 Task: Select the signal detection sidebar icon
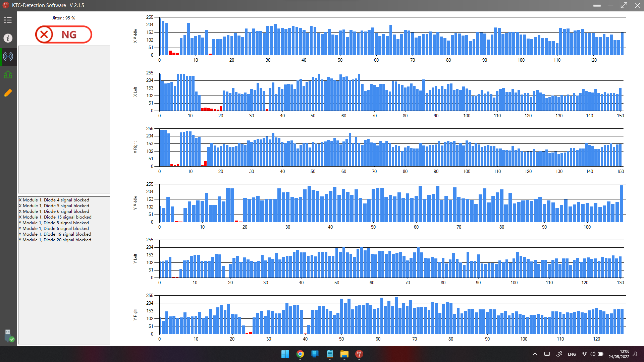(x=8, y=56)
